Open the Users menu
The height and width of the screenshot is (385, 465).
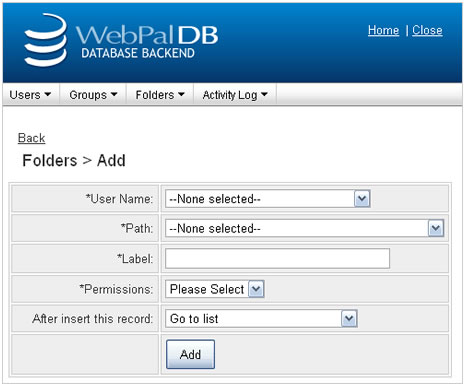click(x=30, y=95)
